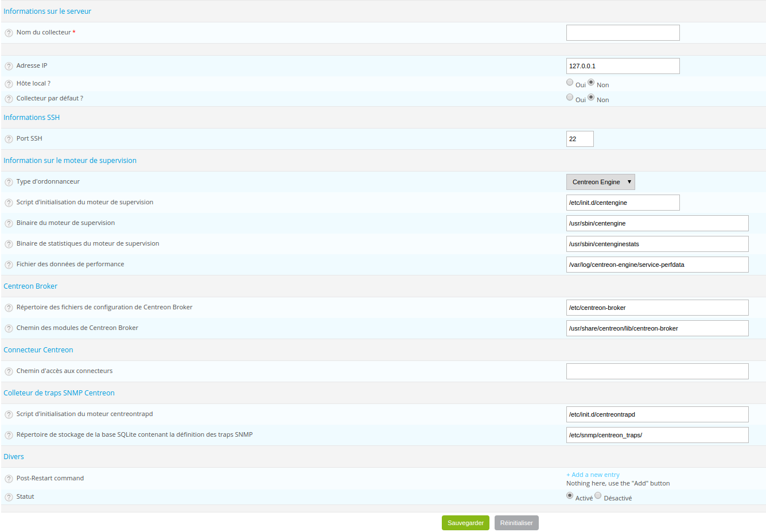Edit /usr/sbin/centengine binary field
Screen dimensions: 766x532
(657, 223)
